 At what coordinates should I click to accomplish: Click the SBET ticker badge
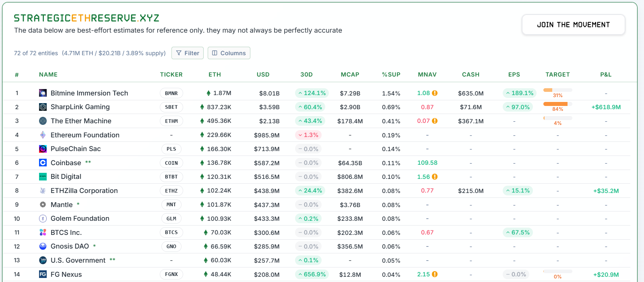(171, 107)
